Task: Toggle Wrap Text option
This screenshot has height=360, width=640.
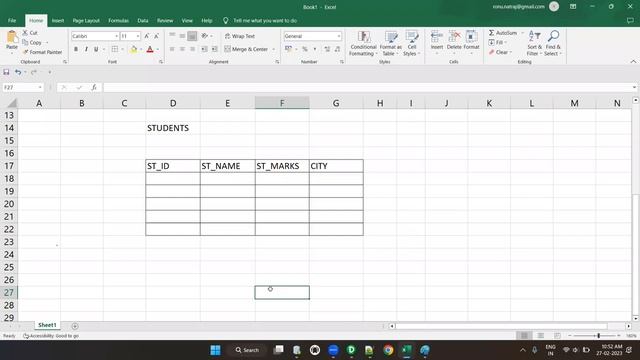Action: tap(240, 36)
